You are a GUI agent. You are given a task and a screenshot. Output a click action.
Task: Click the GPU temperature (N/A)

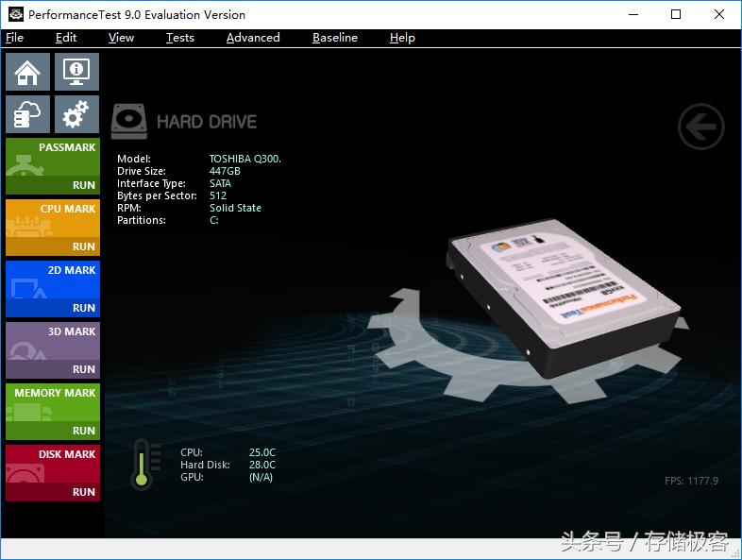(x=261, y=477)
